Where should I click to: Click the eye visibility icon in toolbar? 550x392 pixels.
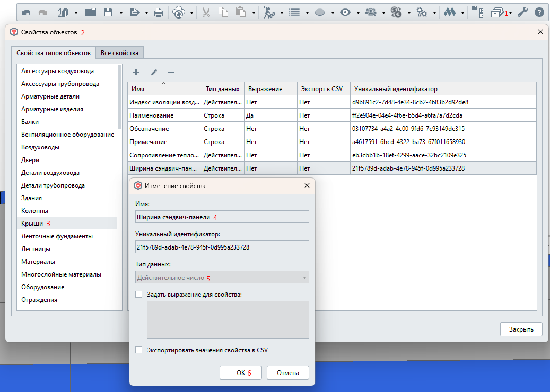tap(345, 13)
